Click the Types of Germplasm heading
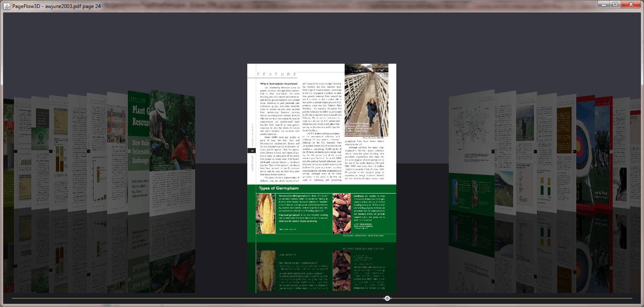This screenshot has width=644, height=307. click(279, 188)
